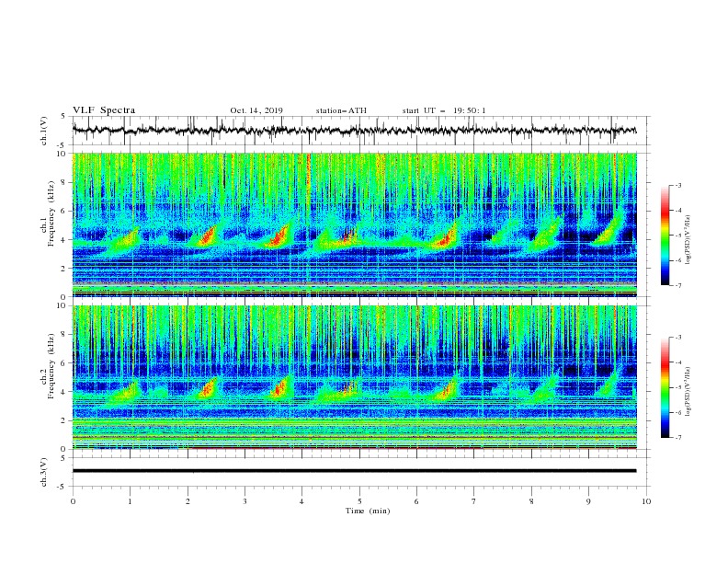The image size is (728, 563).
Task: Click time axis tick label "5"
Action: tap(359, 501)
